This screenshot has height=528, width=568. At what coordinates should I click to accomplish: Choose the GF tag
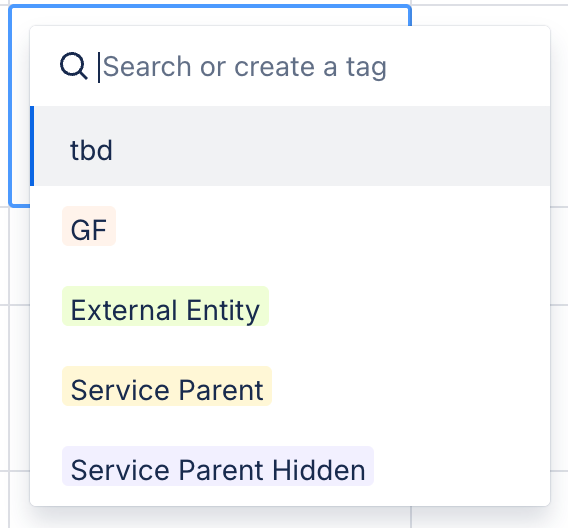point(89,226)
